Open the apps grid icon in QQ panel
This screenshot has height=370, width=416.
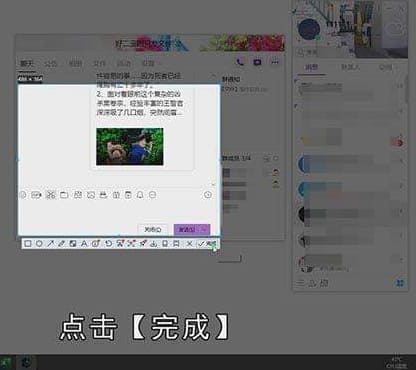(x=400, y=283)
